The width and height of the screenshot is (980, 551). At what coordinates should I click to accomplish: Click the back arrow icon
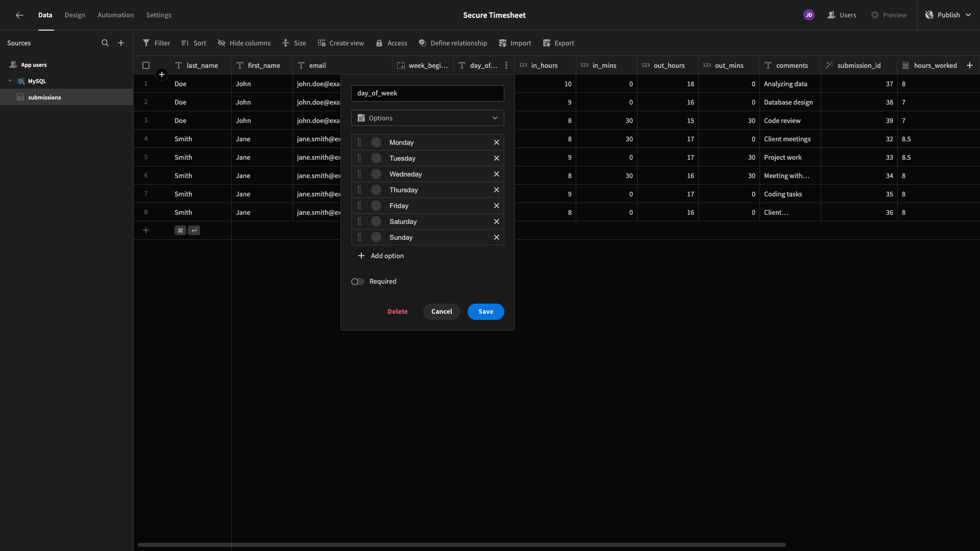click(19, 15)
